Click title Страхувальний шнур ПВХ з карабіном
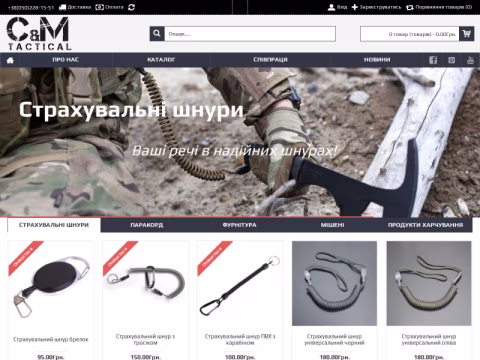This screenshot has height=360, width=480. point(240,339)
